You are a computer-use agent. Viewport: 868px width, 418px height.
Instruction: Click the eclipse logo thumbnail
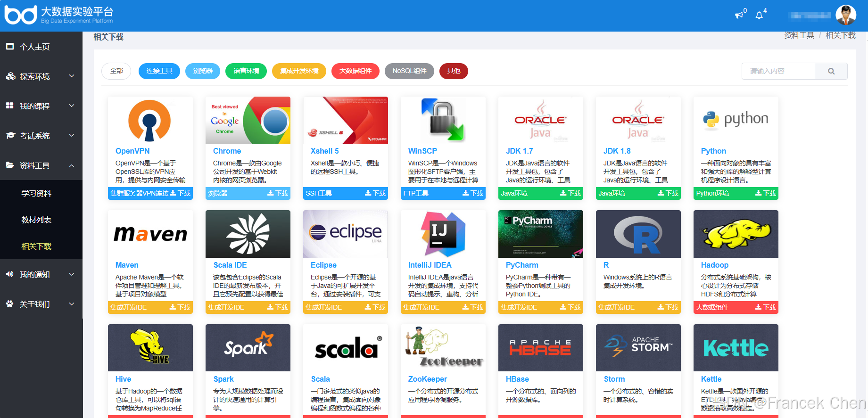[x=346, y=234]
